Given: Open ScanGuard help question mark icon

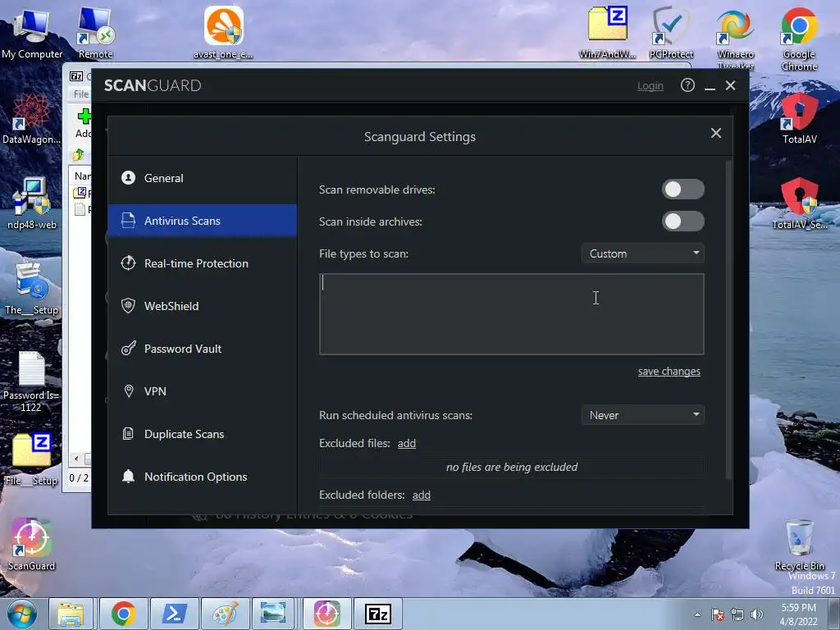Looking at the screenshot, I should [688, 85].
